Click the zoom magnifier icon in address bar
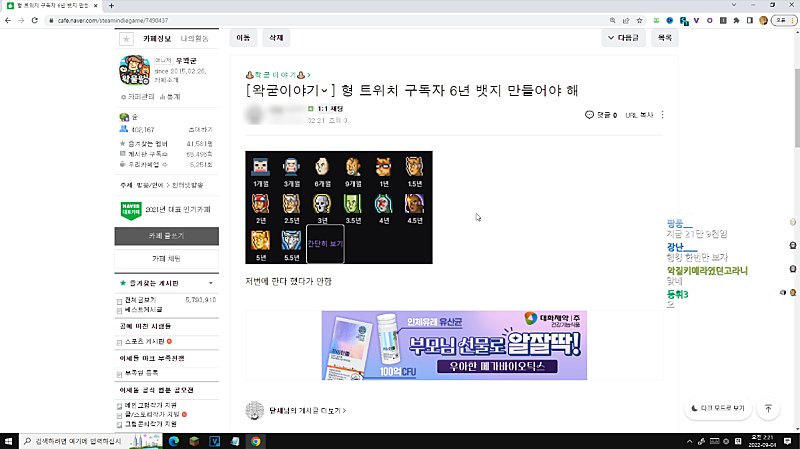Viewport: 800px width, 449px height. point(612,20)
